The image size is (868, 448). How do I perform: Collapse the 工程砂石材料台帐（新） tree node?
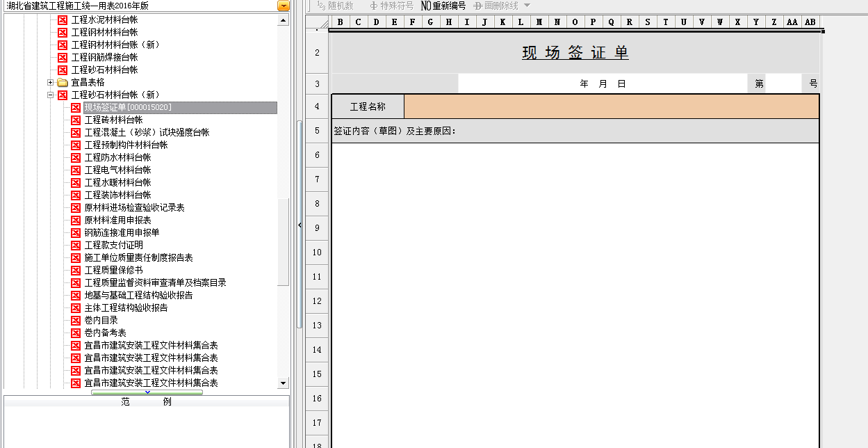[51, 95]
